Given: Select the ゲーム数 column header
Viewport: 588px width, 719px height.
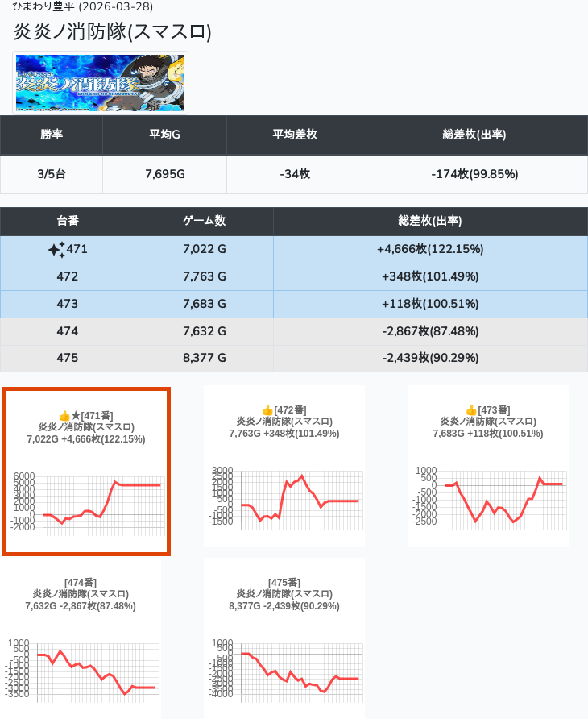Looking at the screenshot, I should tap(204, 221).
